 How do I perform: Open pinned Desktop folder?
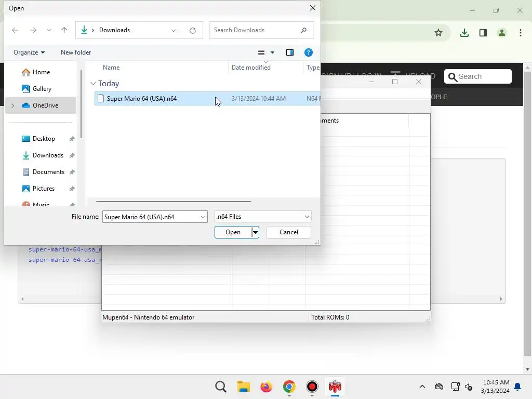pyautogui.click(x=44, y=138)
